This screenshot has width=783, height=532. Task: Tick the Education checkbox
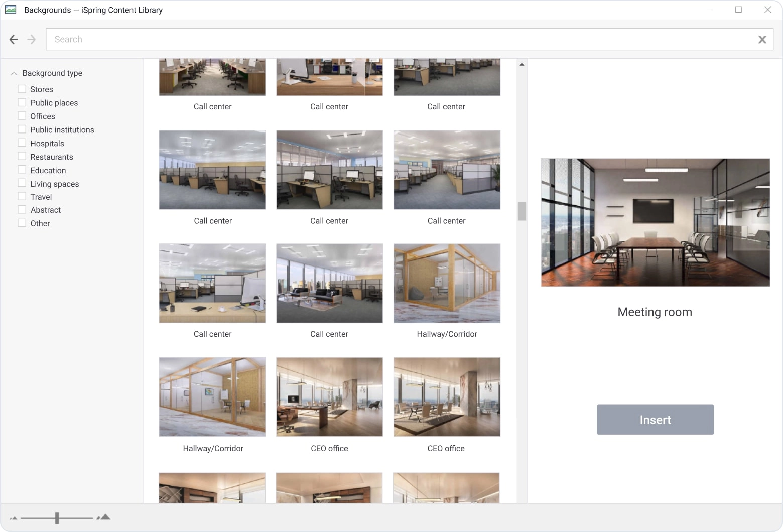tap(22, 170)
